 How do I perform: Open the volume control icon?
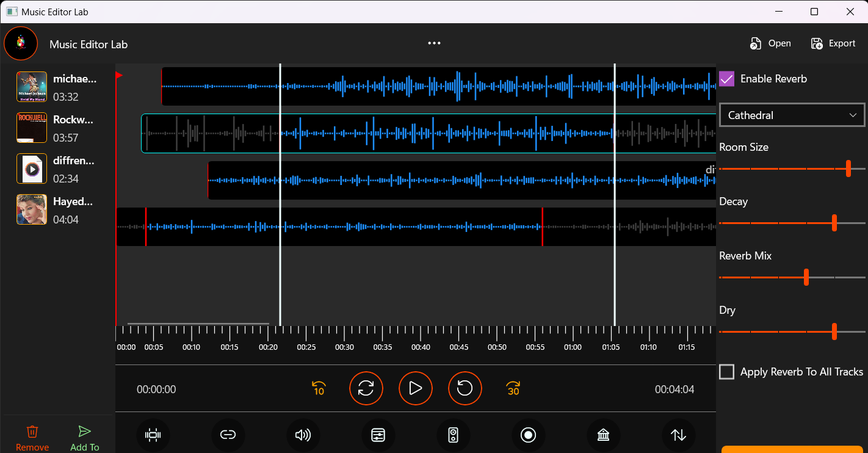[303, 435]
